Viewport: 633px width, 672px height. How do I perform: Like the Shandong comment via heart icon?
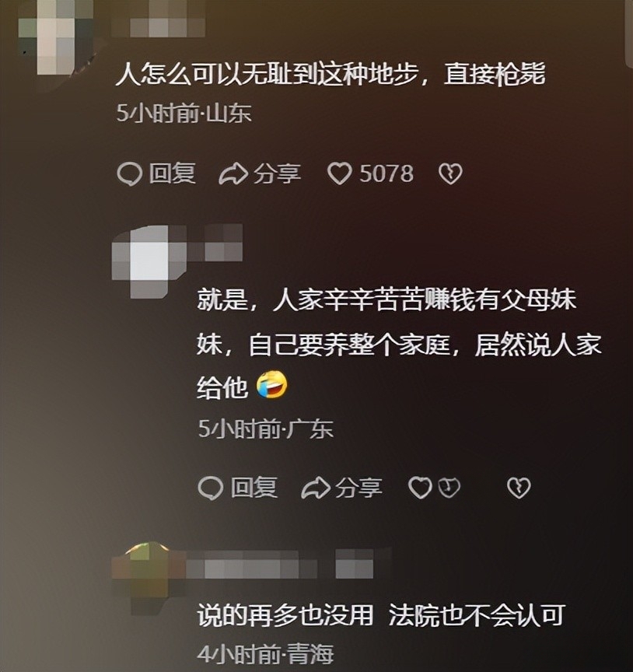[x=339, y=174]
